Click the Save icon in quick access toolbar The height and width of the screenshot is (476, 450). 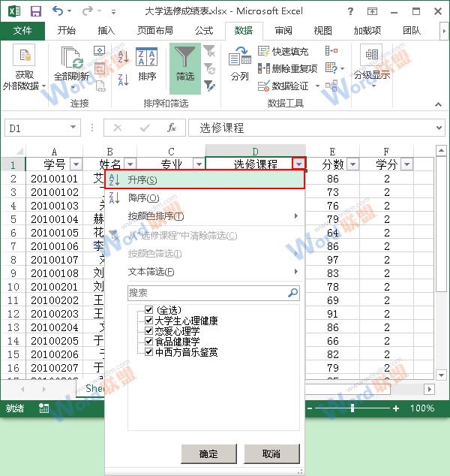pos(36,11)
